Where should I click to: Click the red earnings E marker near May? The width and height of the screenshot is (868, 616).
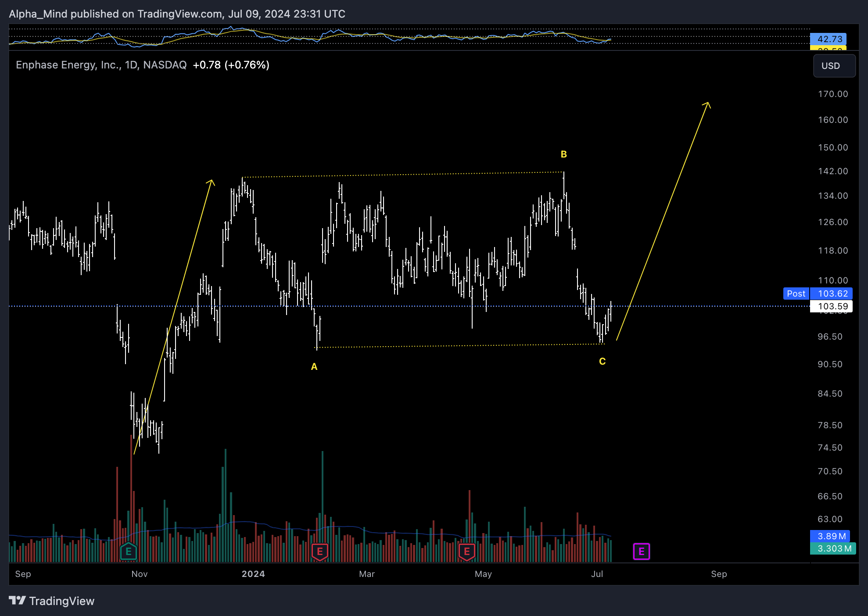(467, 552)
